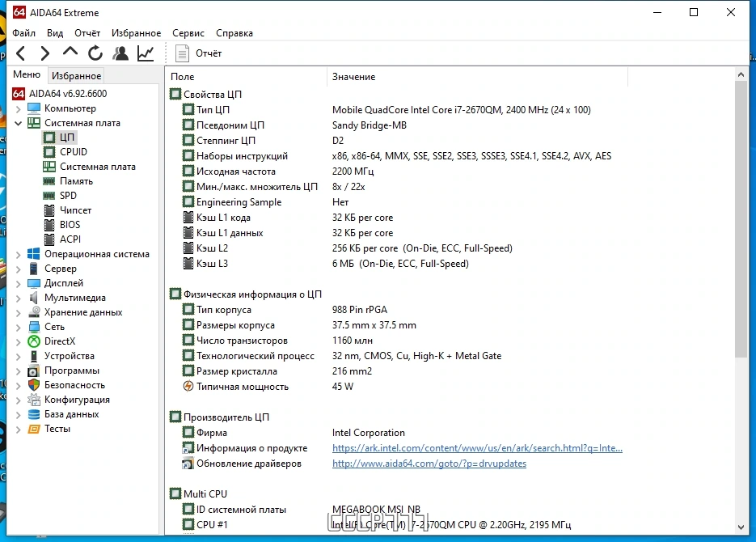
Task: Collapse the Системная плата tree node
Action: click(x=18, y=124)
